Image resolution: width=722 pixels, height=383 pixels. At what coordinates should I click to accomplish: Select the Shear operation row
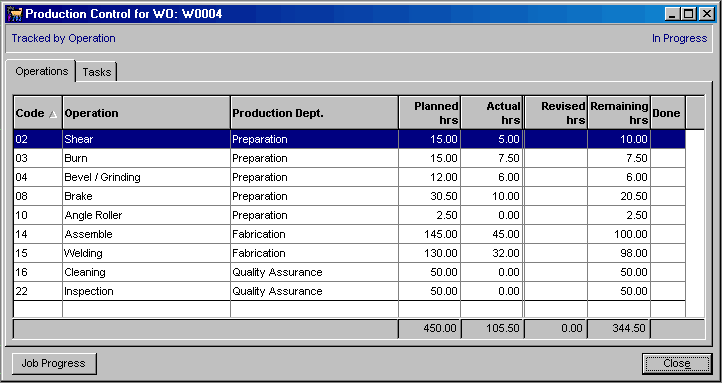[x=349, y=139]
